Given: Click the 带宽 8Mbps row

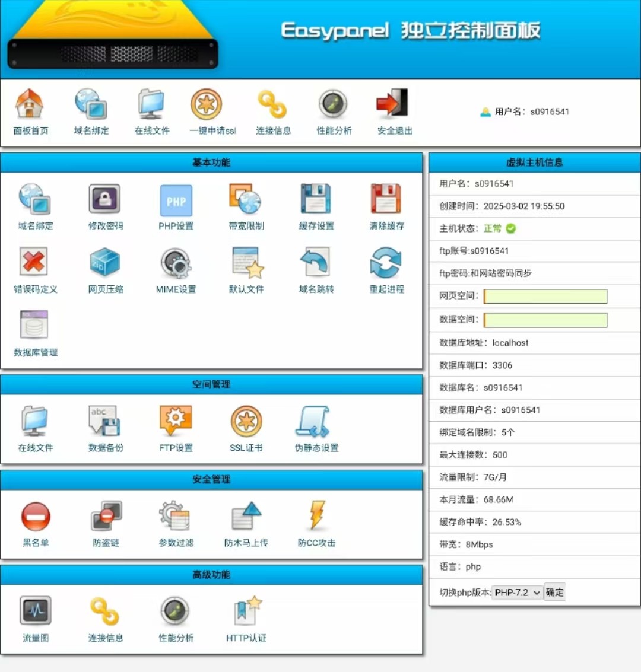Looking at the screenshot, I should [535, 544].
